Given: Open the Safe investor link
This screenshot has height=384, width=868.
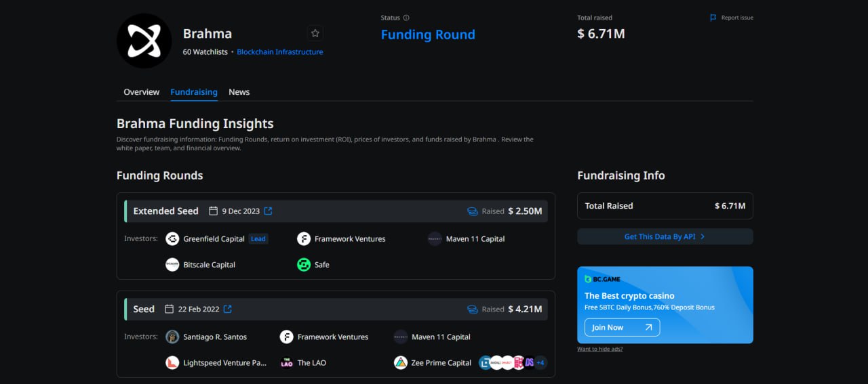Looking at the screenshot, I should (x=322, y=265).
